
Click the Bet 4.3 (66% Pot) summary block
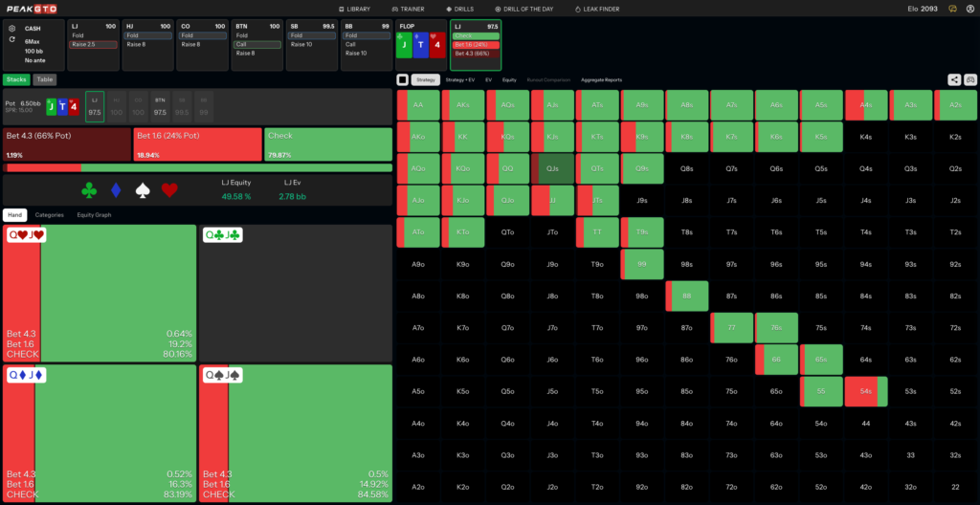tap(67, 144)
